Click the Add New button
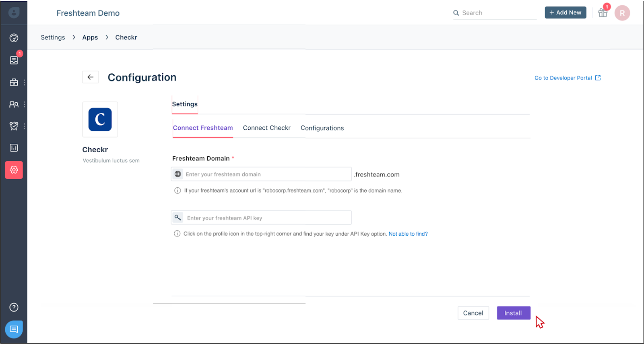644x344 pixels. 566,12
